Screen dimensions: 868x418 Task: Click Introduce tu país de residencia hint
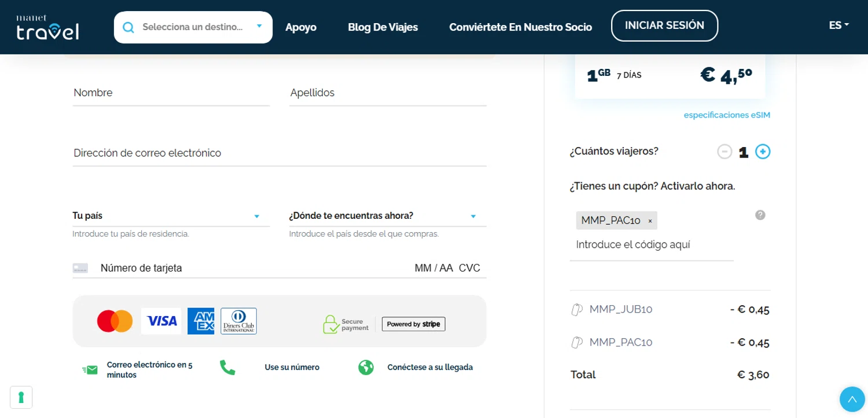click(131, 234)
